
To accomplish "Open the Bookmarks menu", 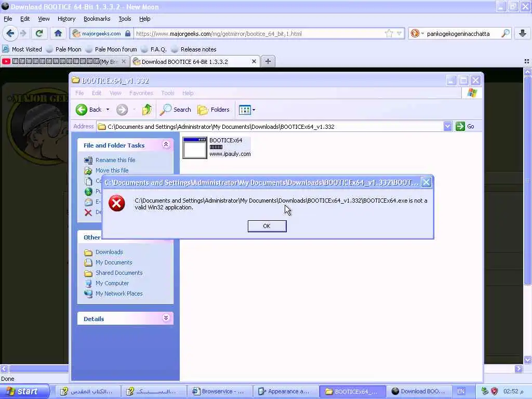I will [x=97, y=19].
